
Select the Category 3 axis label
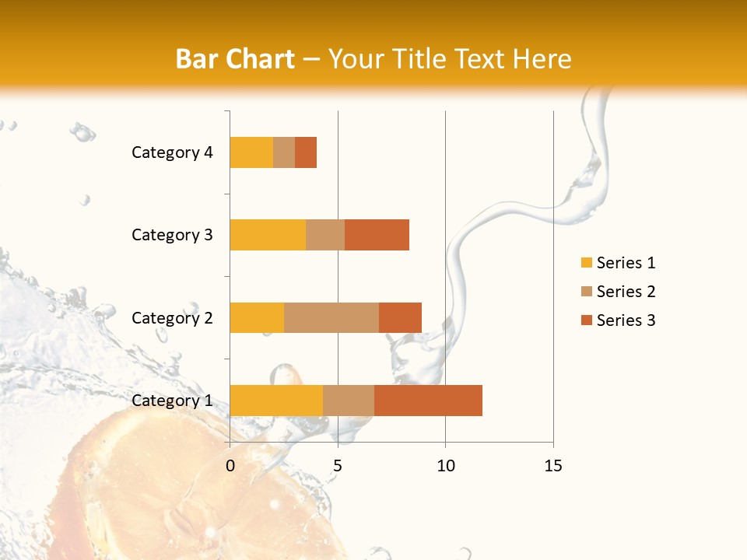point(172,235)
